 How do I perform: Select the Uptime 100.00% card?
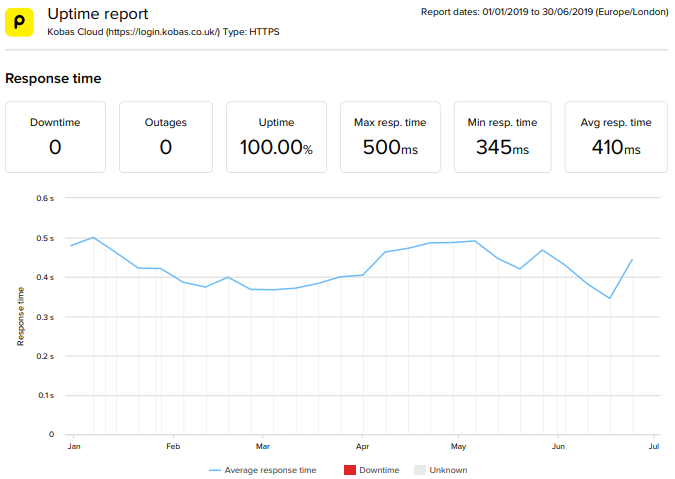pos(276,137)
